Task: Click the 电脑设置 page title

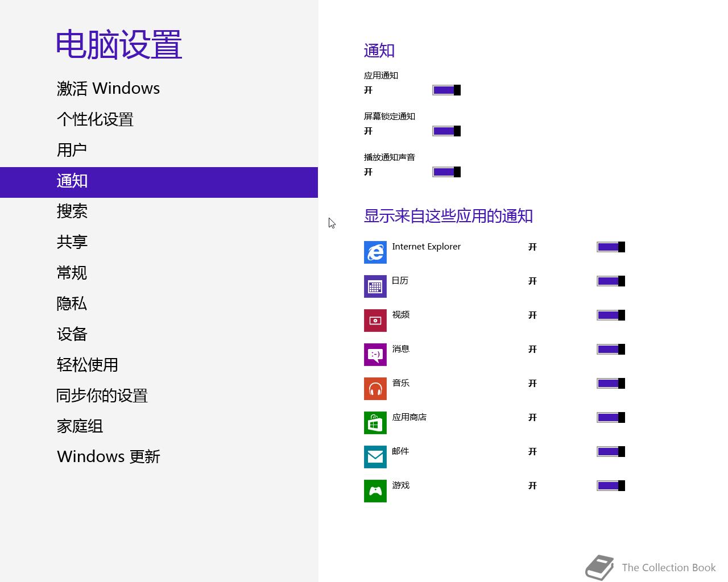Action: pyautogui.click(x=119, y=45)
